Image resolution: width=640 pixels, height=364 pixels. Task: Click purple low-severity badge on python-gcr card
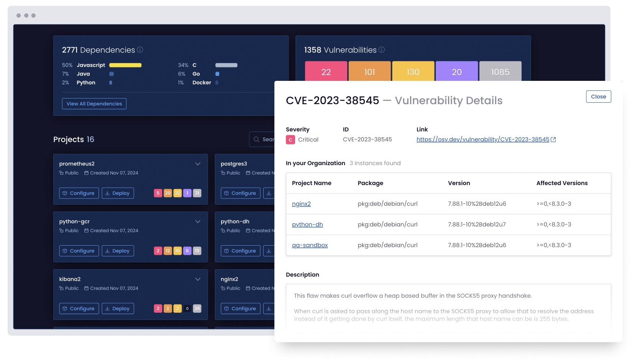tap(187, 251)
